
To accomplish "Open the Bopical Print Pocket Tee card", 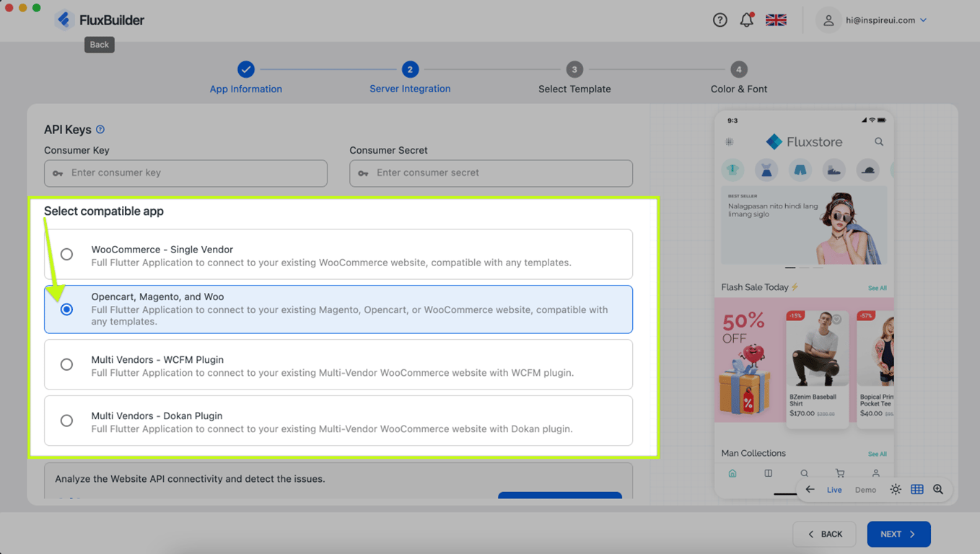I will [875, 368].
